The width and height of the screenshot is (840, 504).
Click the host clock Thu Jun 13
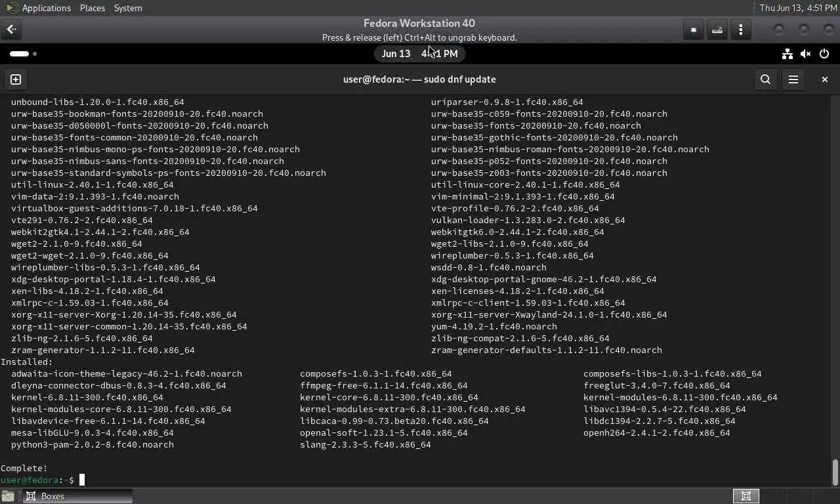point(797,8)
